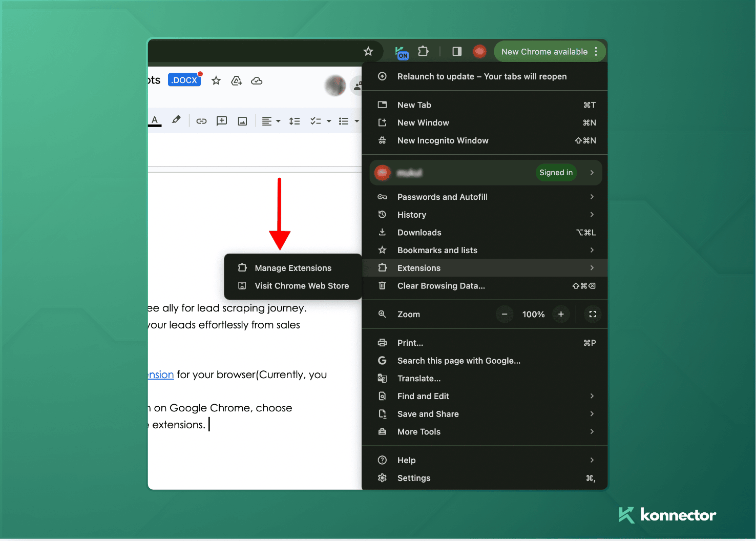Click the Zoom magnifier icon
This screenshot has width=756, height=541.
pos(382,314)
